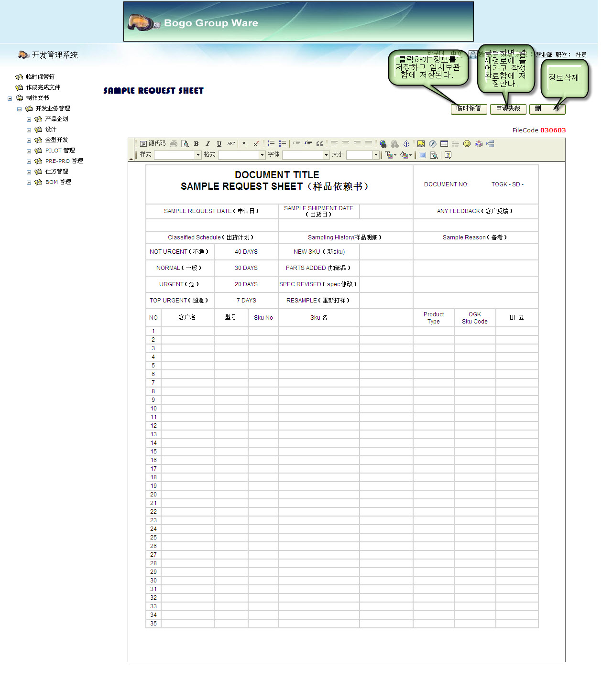The height and width of the screenshot is (700, 602).
Task: Maximize the editor area
Action: pos(423,155)
